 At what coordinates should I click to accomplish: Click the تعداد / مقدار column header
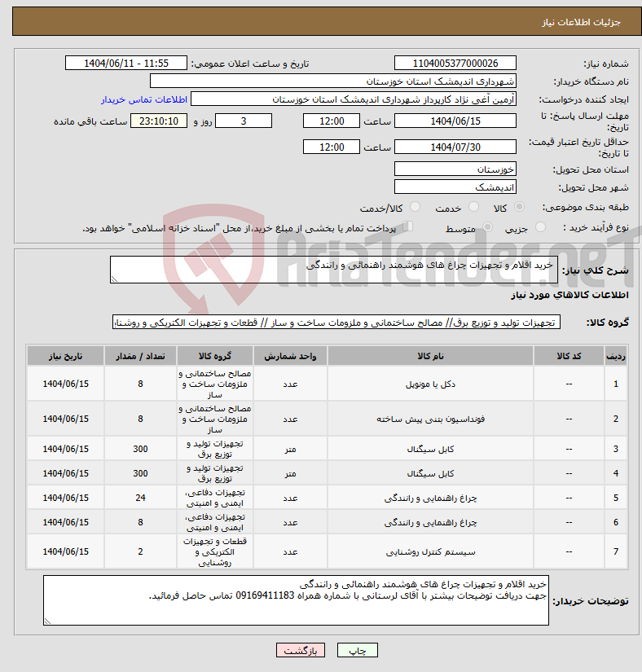tap(140, 356)
